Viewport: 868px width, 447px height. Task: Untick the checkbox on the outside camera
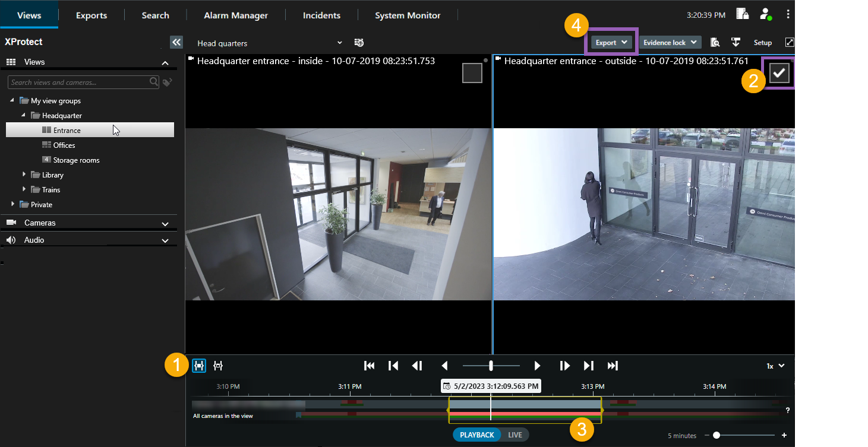779,72
